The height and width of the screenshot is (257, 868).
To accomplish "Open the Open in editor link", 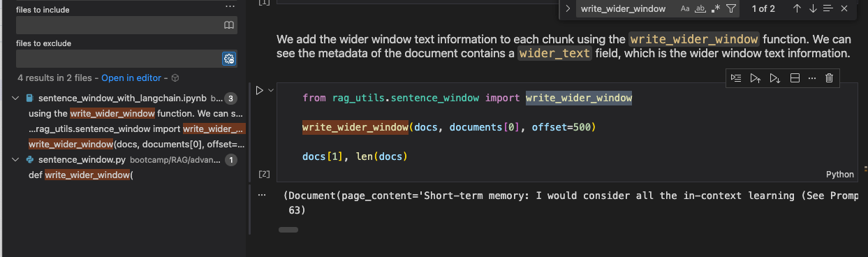I will pos(131,78).
